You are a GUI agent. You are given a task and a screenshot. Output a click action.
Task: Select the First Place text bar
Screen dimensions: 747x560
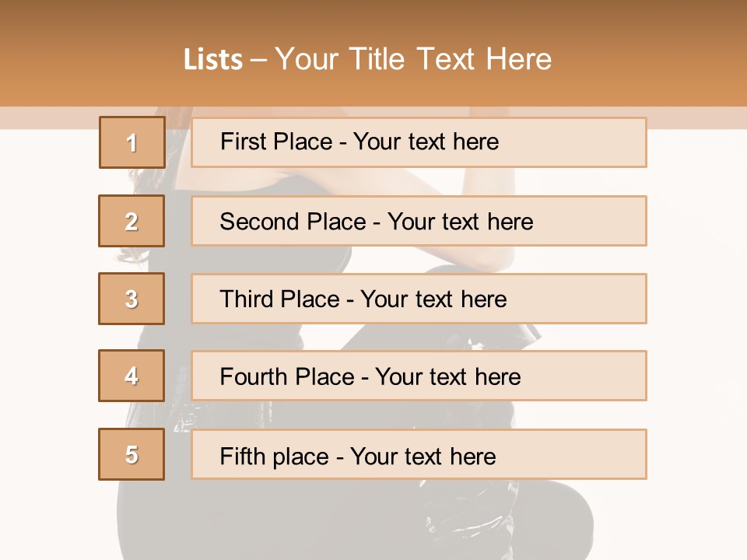click(419, 142)
